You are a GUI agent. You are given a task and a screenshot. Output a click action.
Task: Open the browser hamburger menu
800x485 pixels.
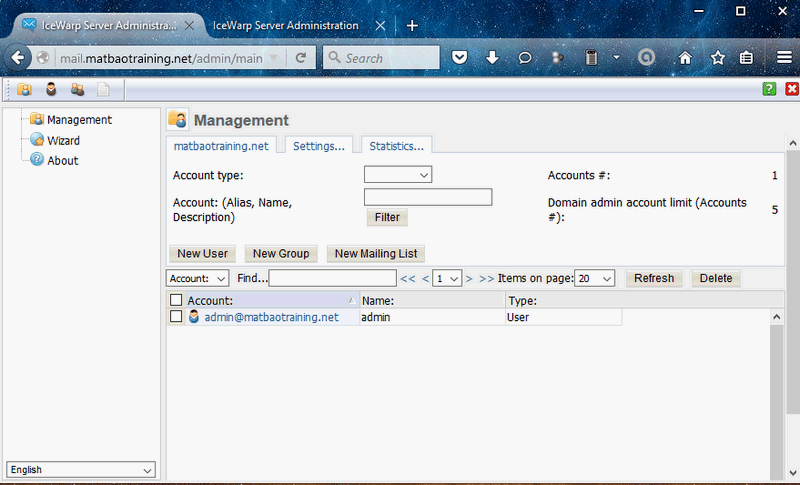pos(784,58)
